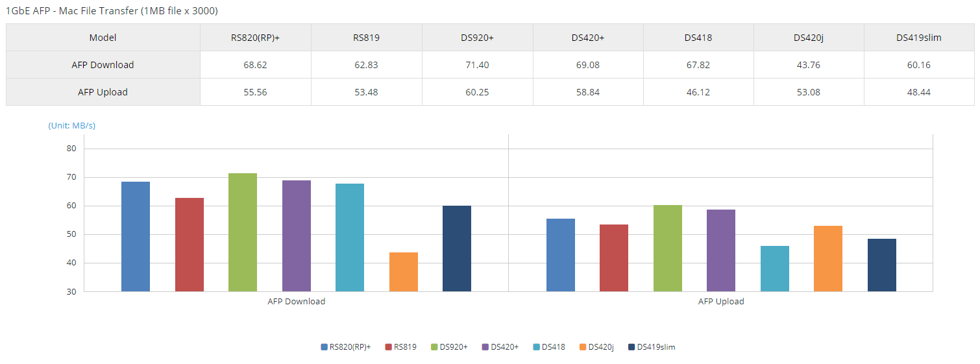The width and height of the screenshot is (980, 364).
Task: Click the DS419slim AFP Upload bar
Action: click(x=882, y=265)
